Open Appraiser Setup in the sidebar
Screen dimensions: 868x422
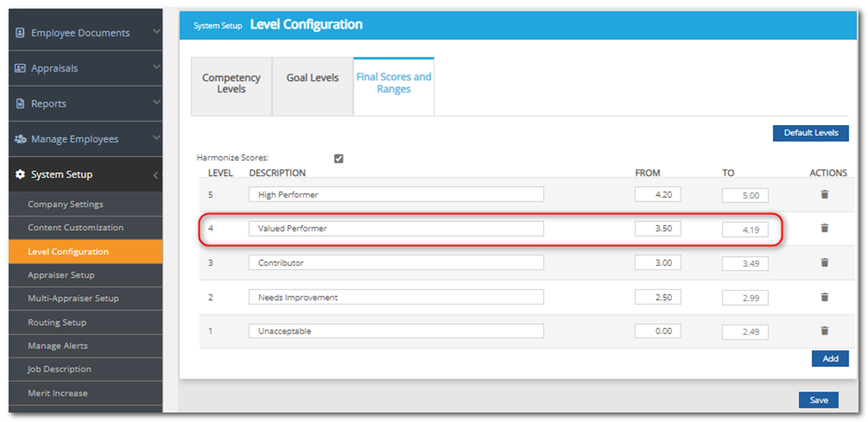62,275
